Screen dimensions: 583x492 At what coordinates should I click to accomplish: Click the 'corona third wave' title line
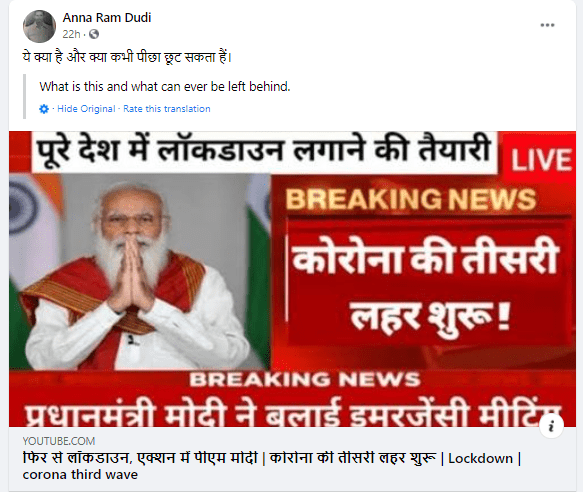click(80, 475)
